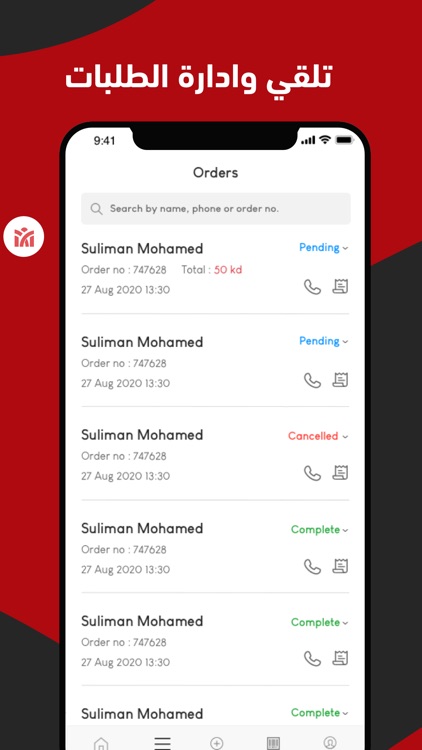The height and width of the screenshot is (750, 422).
Task: Open the barcode tab in bottom bar
Action: (x=273, y=743)
